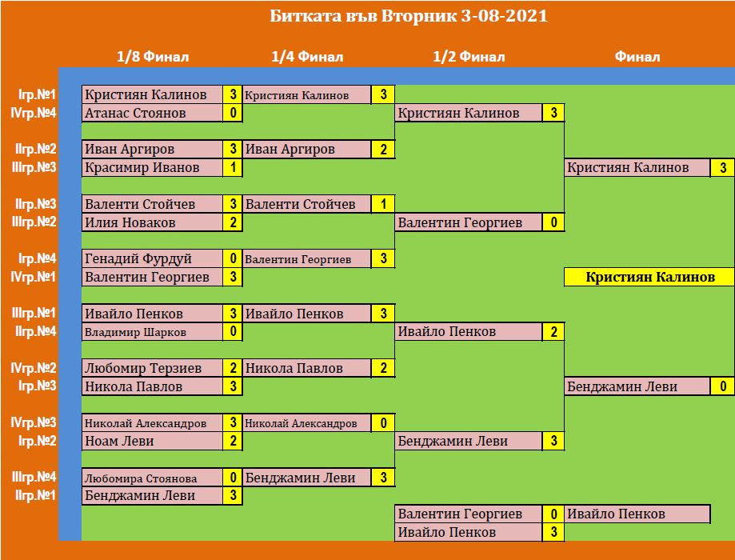The height and width of the screenshot is (560, 735).
Task: Click the Илия Новаков name cell
Action: click(x=152, y=222)
